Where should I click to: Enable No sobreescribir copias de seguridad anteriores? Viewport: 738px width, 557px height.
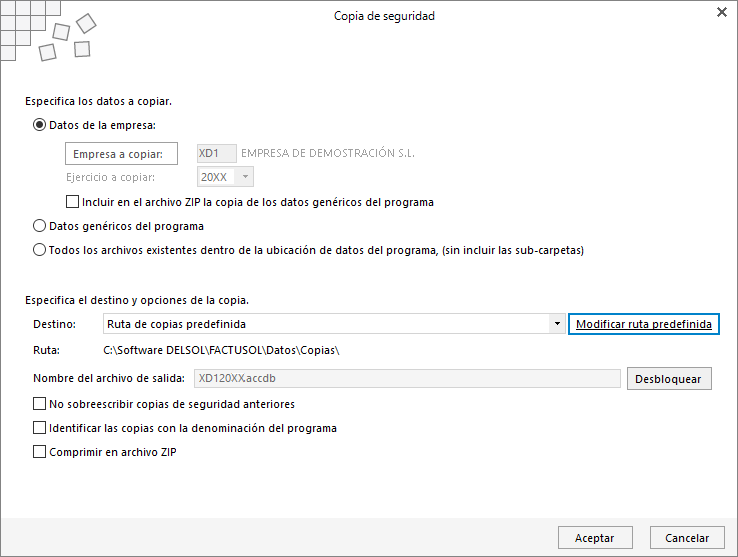[x=40, y=404]
